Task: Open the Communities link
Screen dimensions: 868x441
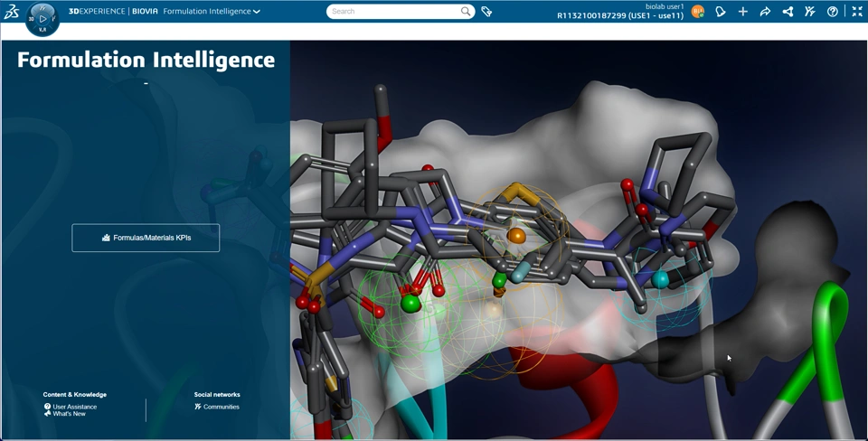Action: [217, 407]
